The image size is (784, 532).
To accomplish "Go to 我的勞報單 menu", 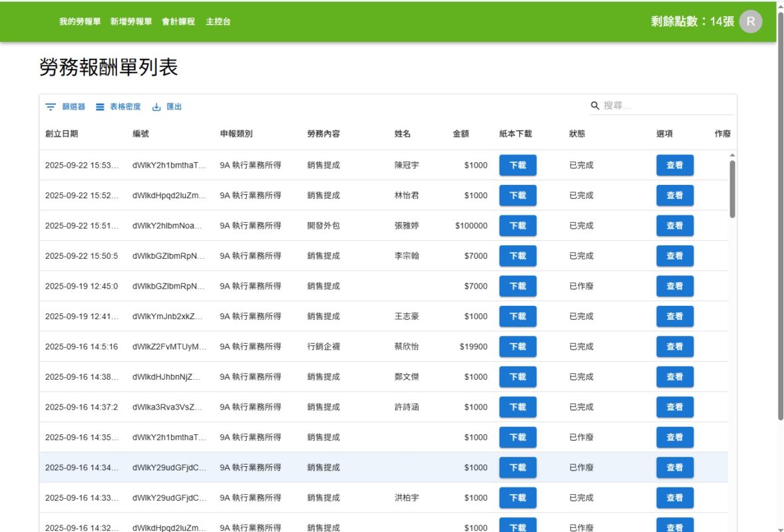I will [80, 21].
